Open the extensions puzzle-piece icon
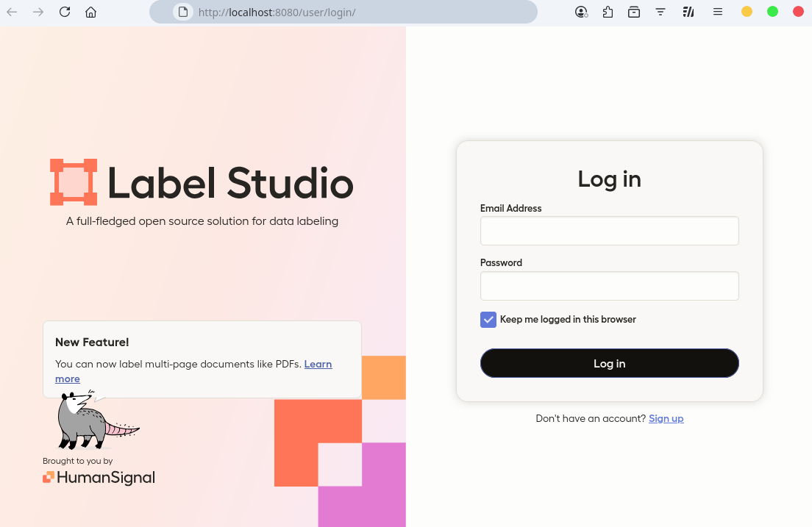 pos(608,12)
